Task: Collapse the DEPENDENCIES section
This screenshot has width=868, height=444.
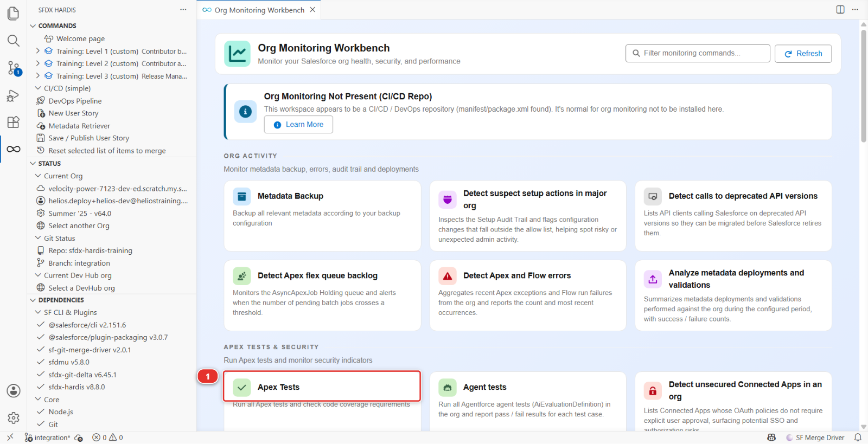Action: tap(33, 300)
